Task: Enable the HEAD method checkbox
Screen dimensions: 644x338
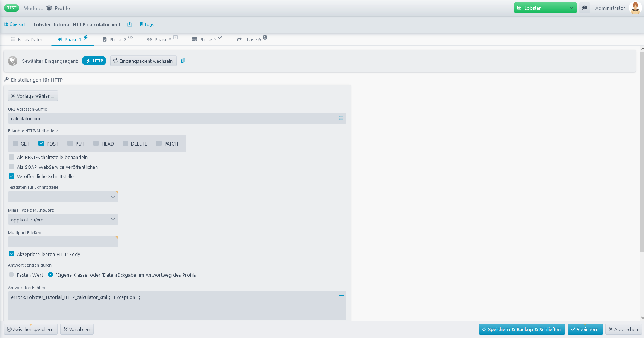Action: [96, 143]
